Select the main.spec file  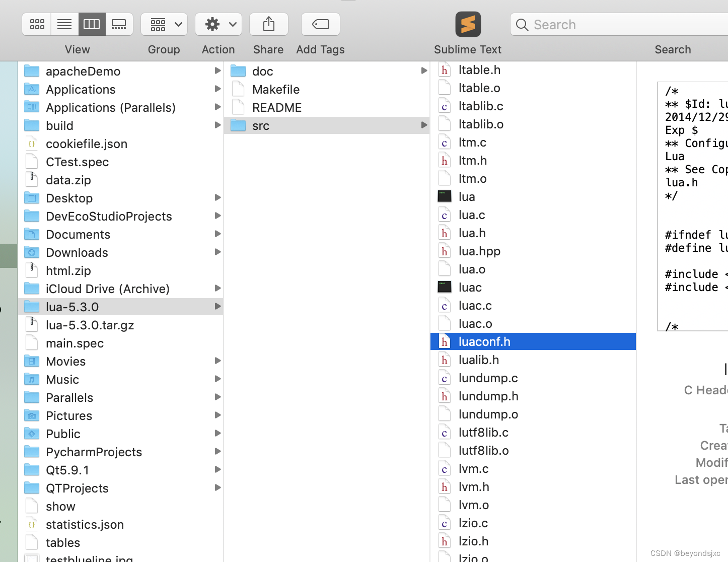click(x=121, y=343)
